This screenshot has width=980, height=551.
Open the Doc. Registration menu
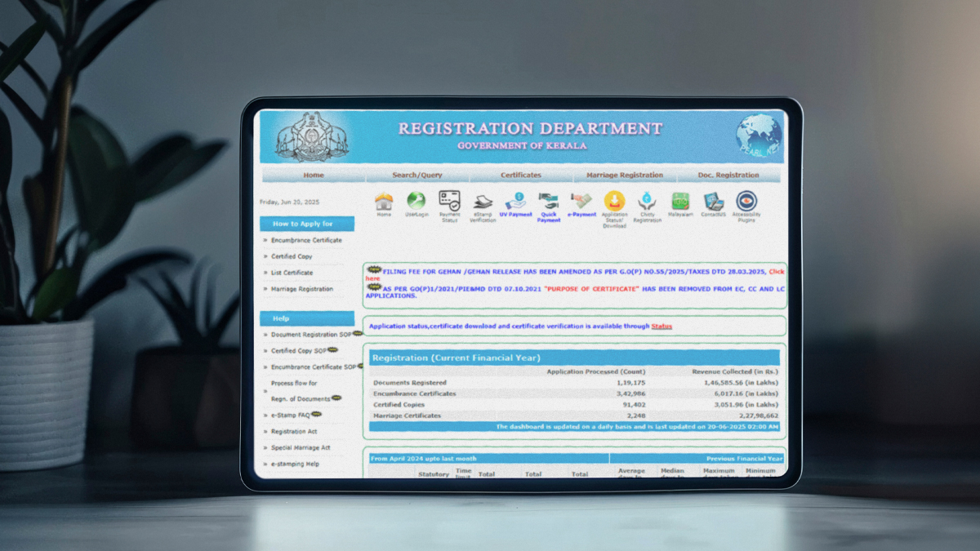(x=728, y=175)
